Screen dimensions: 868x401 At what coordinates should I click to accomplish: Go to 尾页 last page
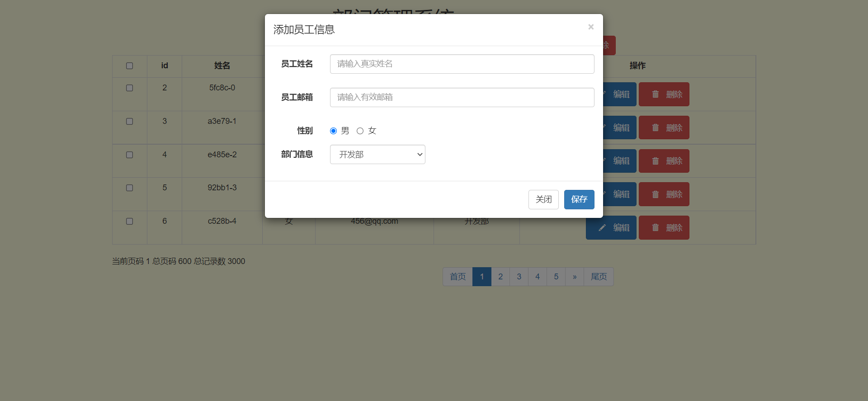[599, 277]
